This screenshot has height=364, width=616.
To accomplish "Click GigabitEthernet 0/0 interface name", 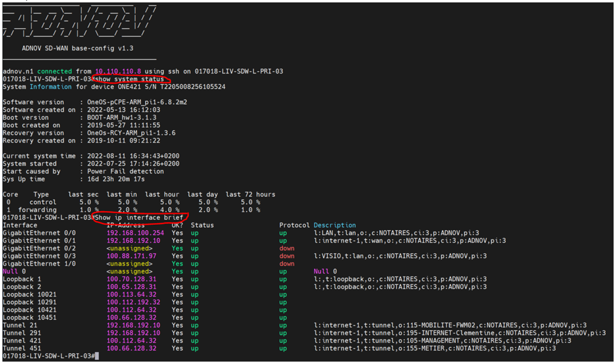I will (39, 233).
